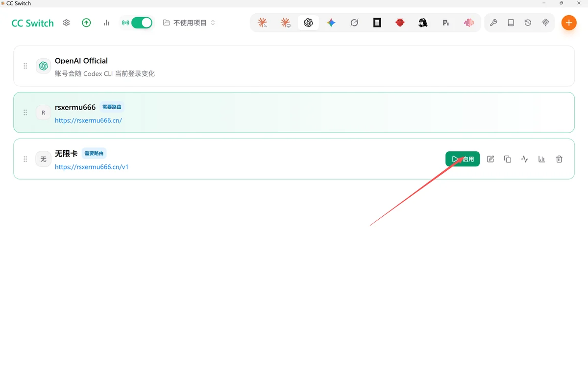The height and width of the screenshot is (369, 588).
Task: Select the gray pixel-block app icon
Action: 445,23
